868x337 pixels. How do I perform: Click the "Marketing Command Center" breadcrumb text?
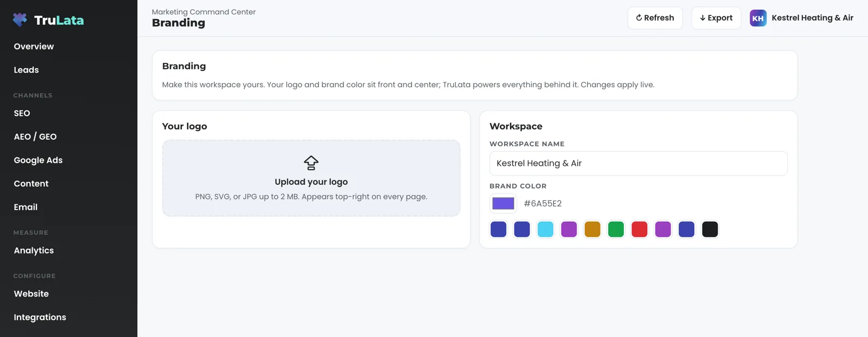[x=203, y=12]
